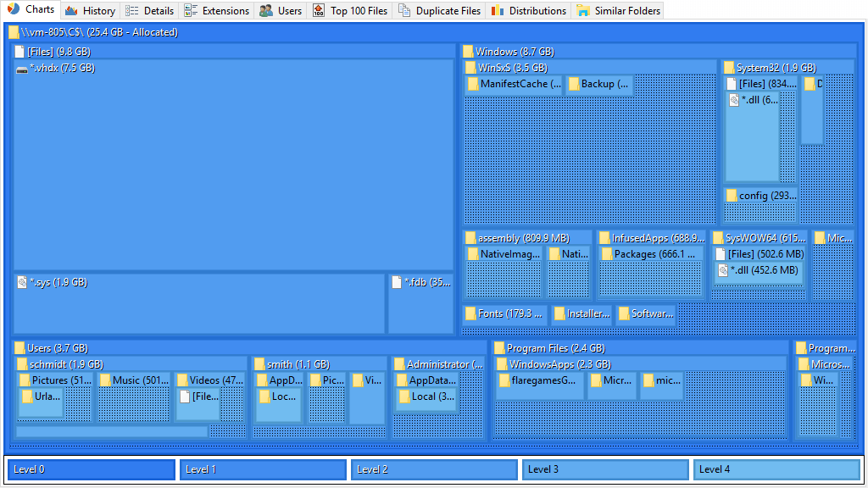This screenshot has width=868, height=488.
Task: Click the Extensions tab icon
Action: (191, 10)
